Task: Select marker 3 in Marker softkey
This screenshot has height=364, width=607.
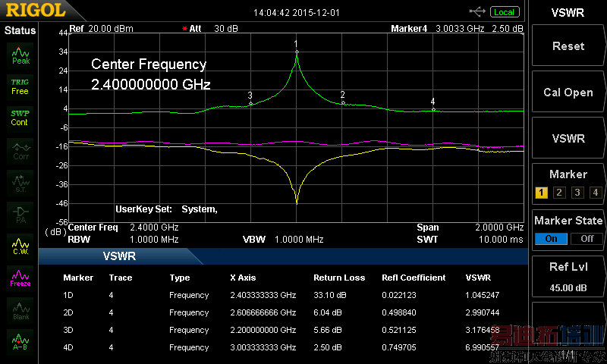Action: 577,193
